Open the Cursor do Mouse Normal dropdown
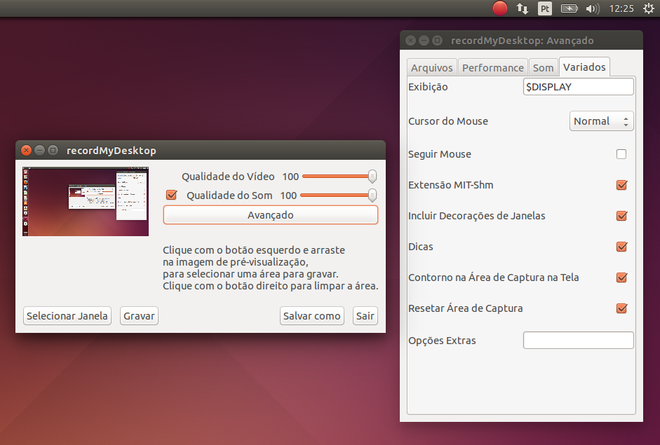The image size is (660, 445). point(601,121)
